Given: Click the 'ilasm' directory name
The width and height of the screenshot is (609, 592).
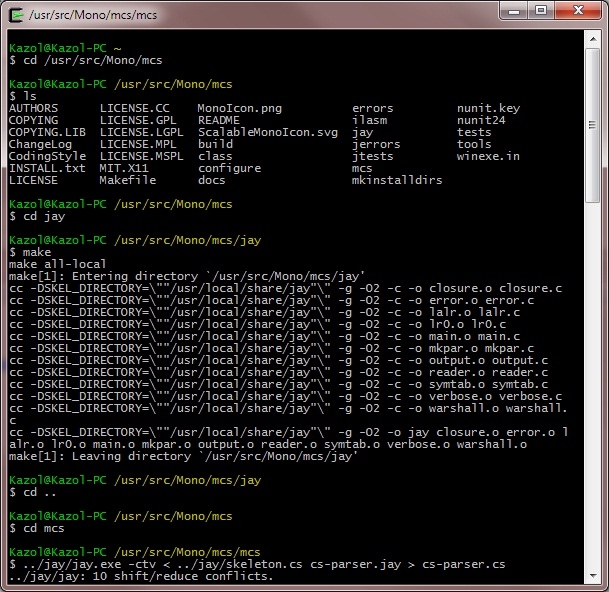Looking at the screenshot, I should pos(369,120).
